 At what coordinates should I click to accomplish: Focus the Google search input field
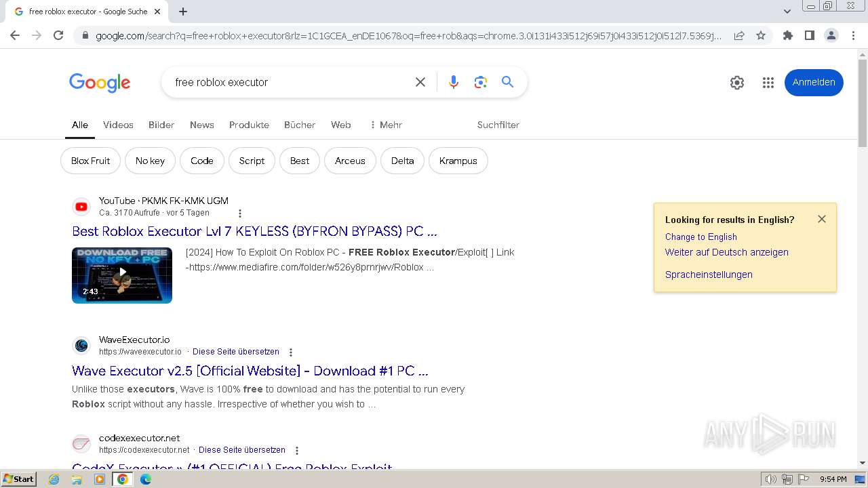(288, 82)
